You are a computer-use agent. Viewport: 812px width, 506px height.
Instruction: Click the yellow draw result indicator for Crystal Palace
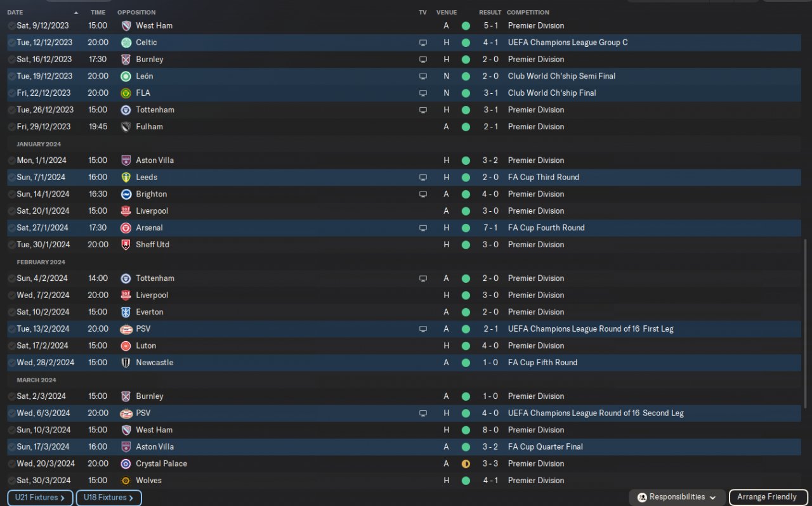[466, 464]
